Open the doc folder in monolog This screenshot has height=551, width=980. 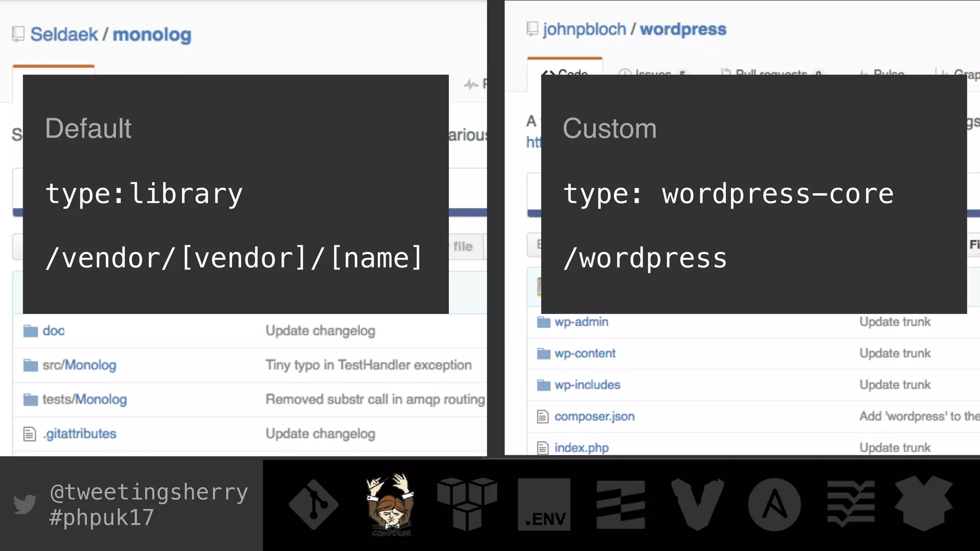tap(53, 331)
